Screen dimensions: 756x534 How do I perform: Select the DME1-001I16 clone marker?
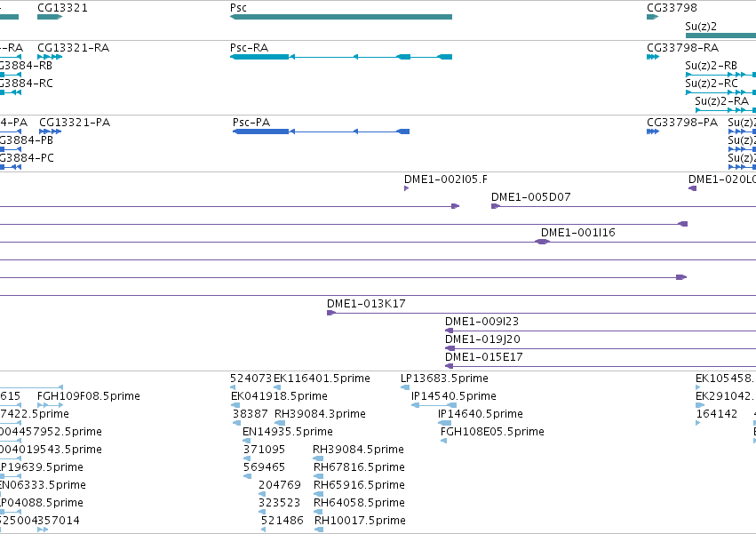tap(543, 242)
